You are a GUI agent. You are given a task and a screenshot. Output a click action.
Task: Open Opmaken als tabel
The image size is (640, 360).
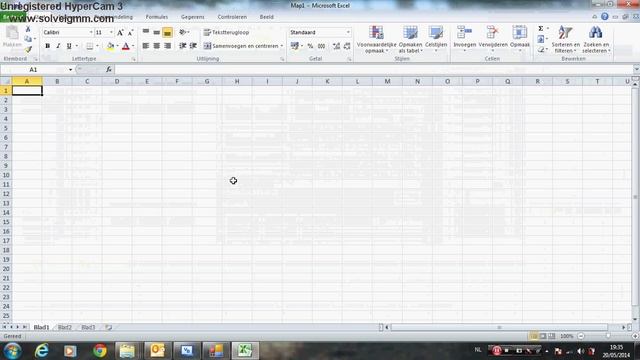(x=410, y=39)
